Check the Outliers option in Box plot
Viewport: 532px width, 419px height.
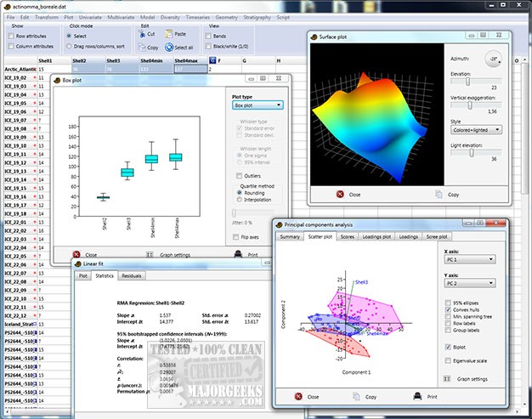click(x=239, y=175)
